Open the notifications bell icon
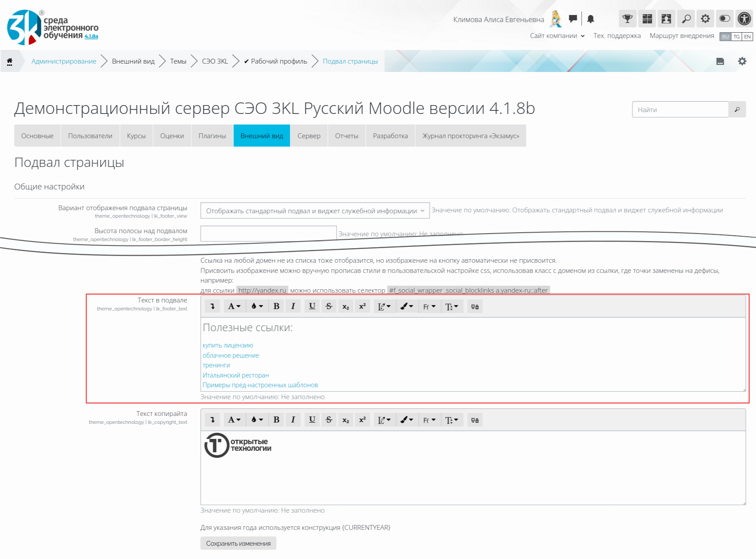756x559 pixels. click(591, 19)
